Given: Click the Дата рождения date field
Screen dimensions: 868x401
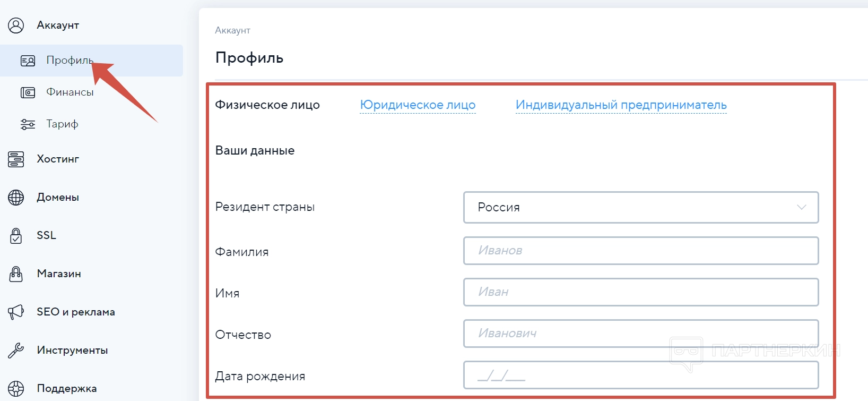Looking at the screenshot, I should (640, 375).
